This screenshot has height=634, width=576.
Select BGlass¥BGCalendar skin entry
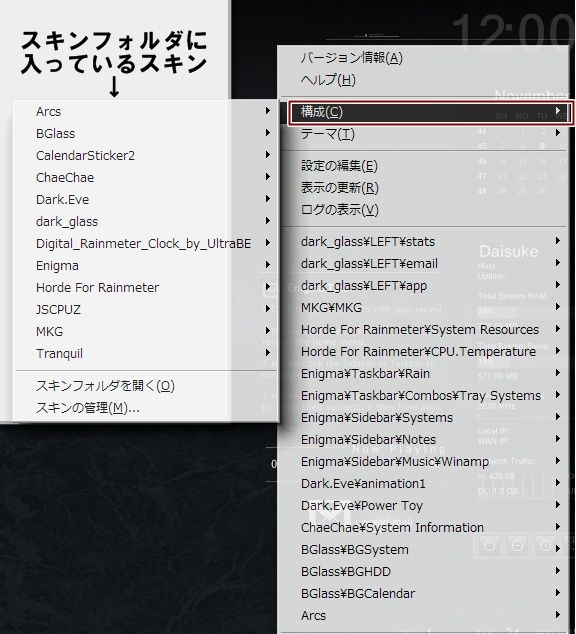pyautogui.click(x=424, y=594)
